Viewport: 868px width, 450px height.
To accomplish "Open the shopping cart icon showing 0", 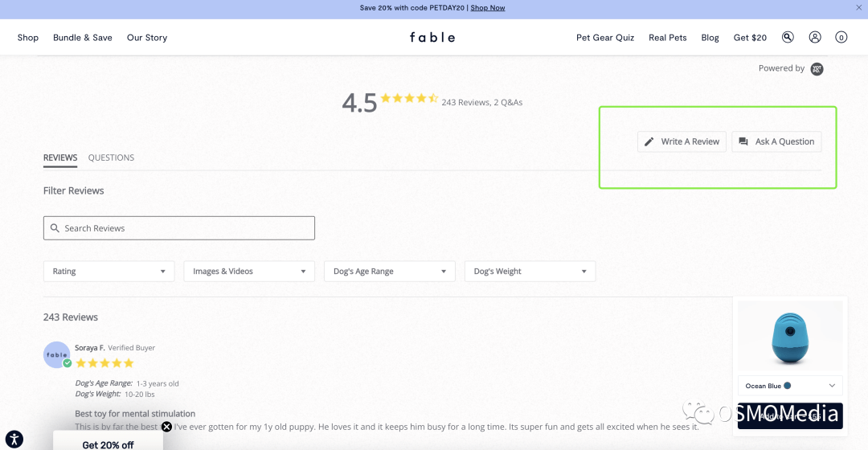I will point(841,38).
